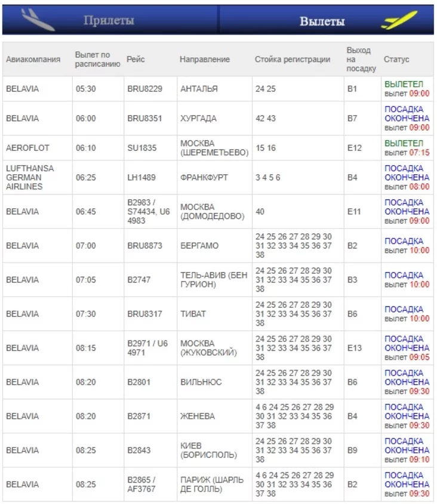This screenshot has width=437, height=504.
Task: Select destination ХУРГАДА
Action: point(198,118)
